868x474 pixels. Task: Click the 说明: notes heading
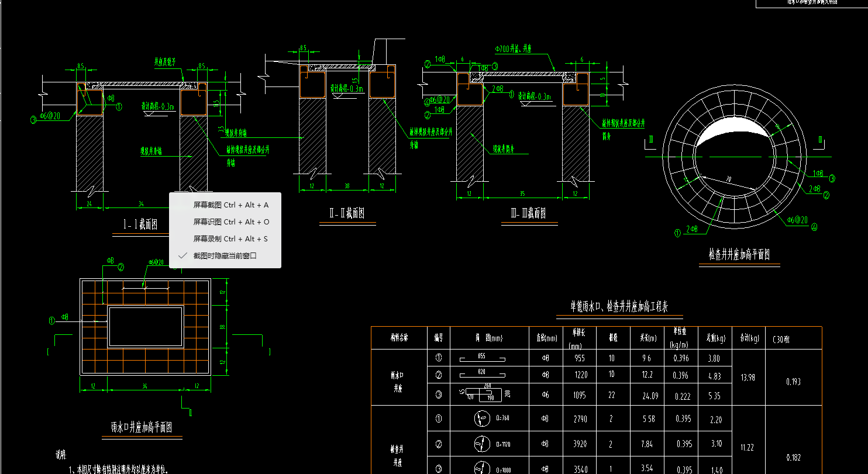coord(61,454)
